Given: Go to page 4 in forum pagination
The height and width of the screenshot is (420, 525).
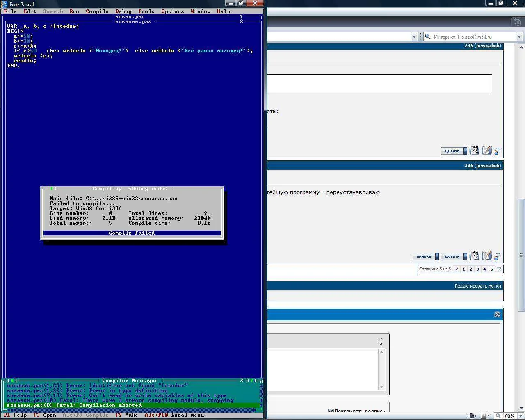Looking at the screenshot, I should (x=484, y=269).
